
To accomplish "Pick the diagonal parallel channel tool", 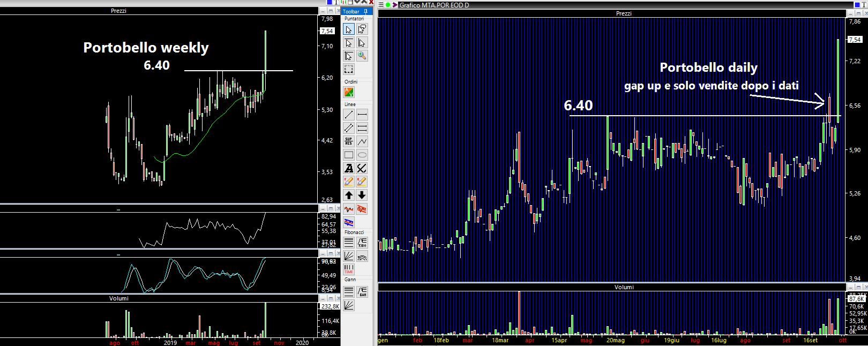I will tap(349, 128).
